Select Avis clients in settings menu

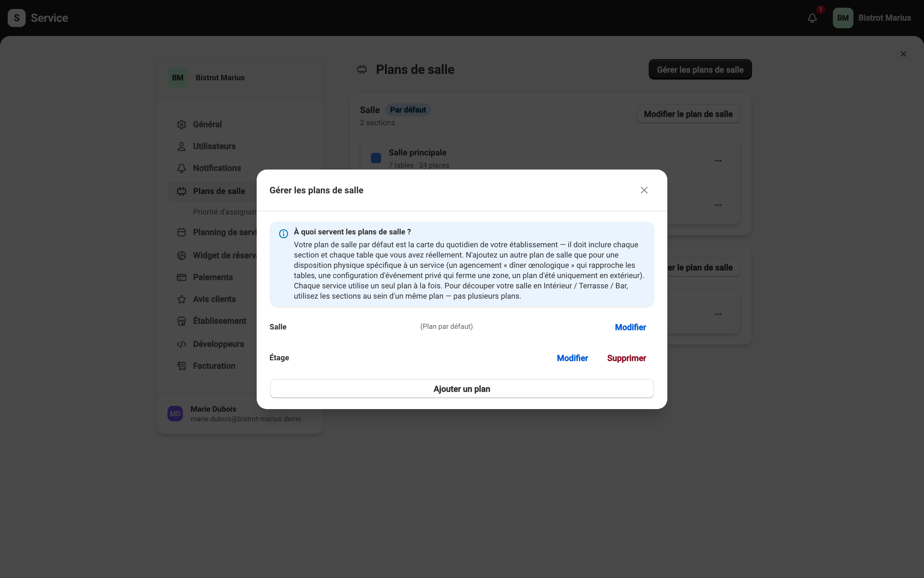(214, 299)
